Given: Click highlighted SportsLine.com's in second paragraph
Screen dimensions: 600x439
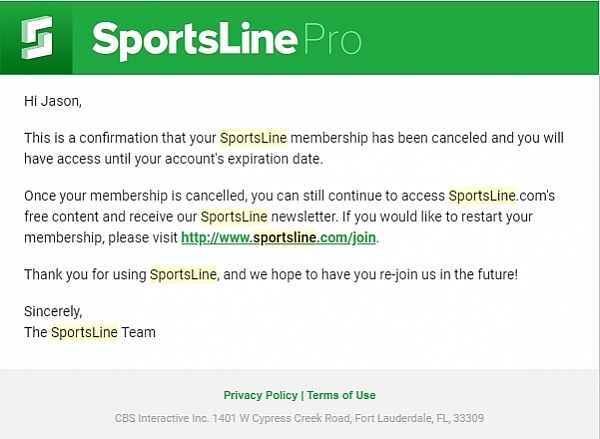Looking at the screenshot, I should click(x=502, y=196).
